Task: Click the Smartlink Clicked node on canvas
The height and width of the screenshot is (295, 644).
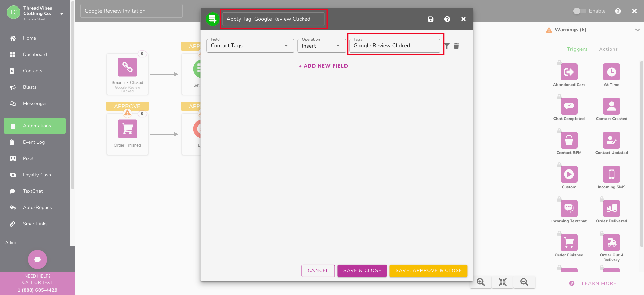Action: pyautogui.click(x=127, y=74)
